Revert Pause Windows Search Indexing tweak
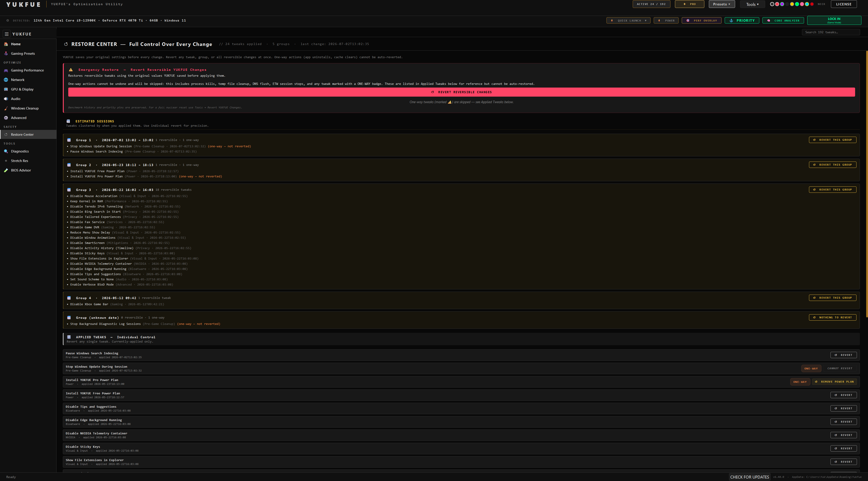The image size is (868, 481). (843, 355)
